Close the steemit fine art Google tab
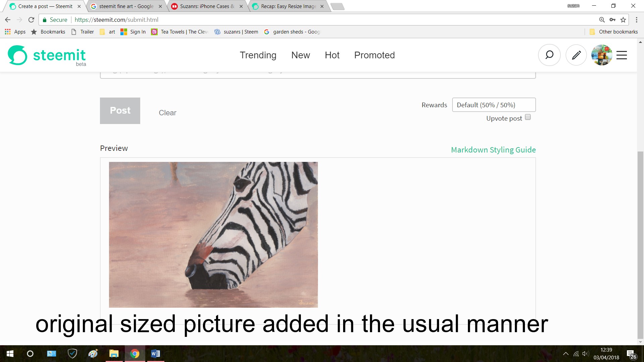This screenshot has height=362, width=644. coord(160,6)
